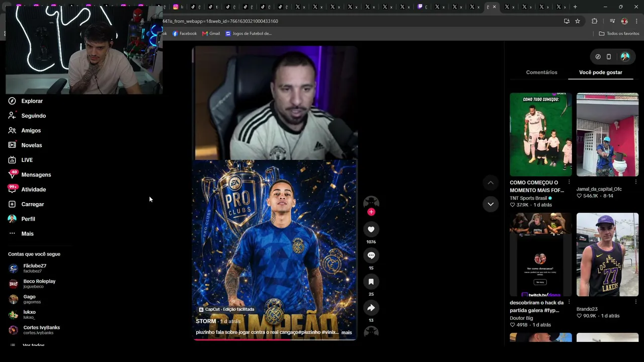Click Carregar to upload a video

pos(26,204)
